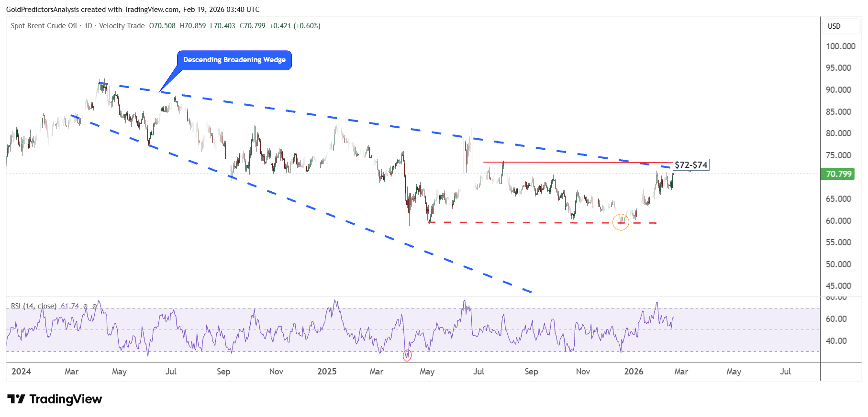Screen dimensions: 868x417
Task: Click the 100.000 price axis label
Action: click(x=840, y=46)
